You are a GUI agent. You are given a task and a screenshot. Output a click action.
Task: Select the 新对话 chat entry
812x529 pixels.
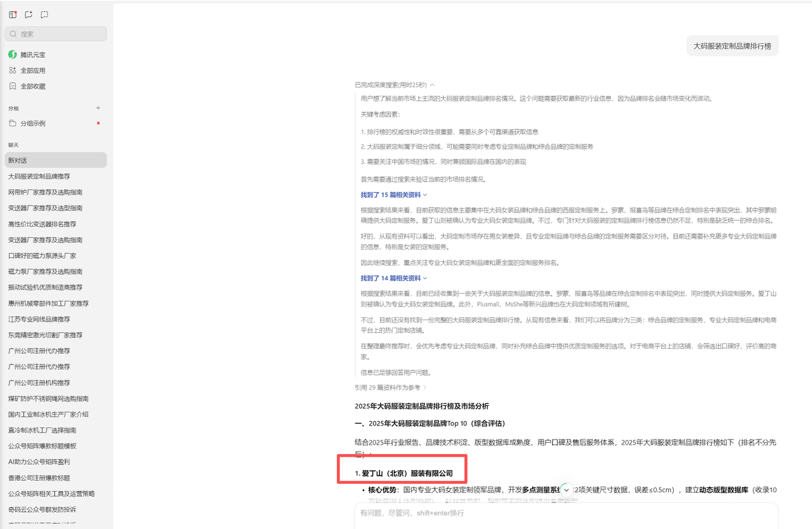click(55, 160)
